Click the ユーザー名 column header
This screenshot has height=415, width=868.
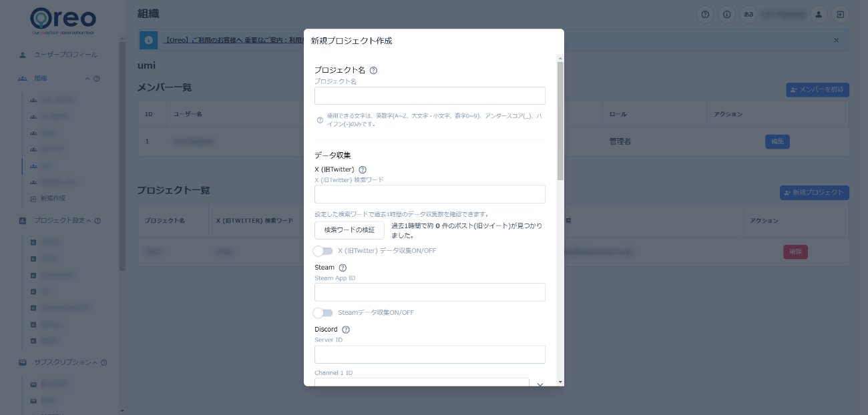tap(188, 114)
